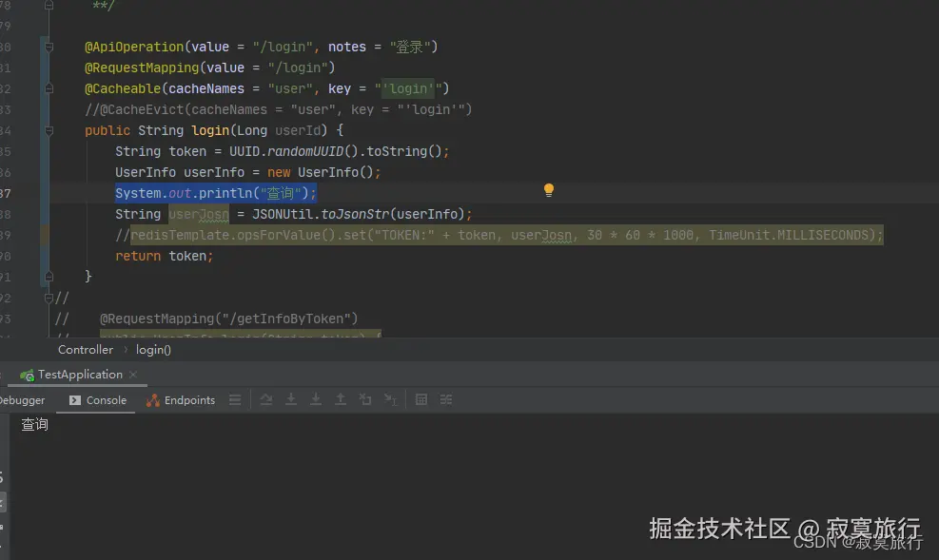Click toJsonStr method call
The image size is (939, 560).
point(355,214)
